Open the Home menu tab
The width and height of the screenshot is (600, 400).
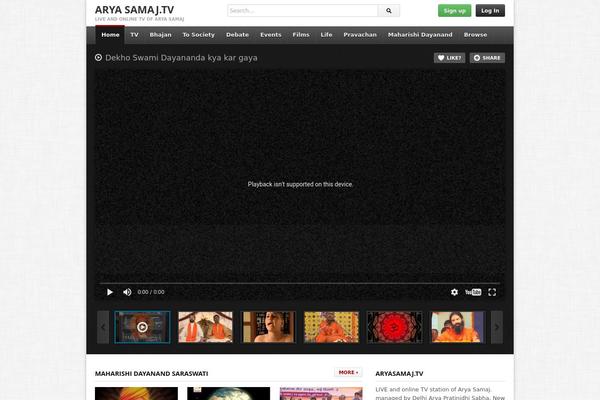pyautogui.click(x=110, y=35)
